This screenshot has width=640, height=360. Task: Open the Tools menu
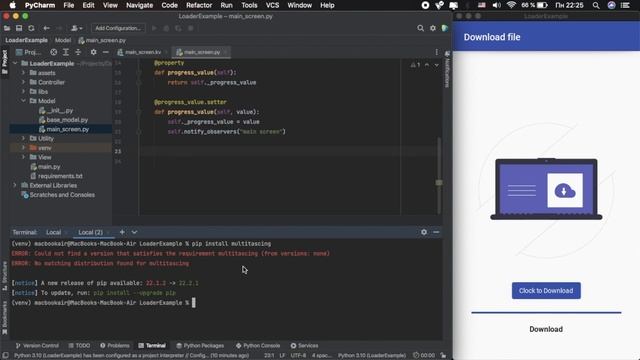(x=249, y=5)
